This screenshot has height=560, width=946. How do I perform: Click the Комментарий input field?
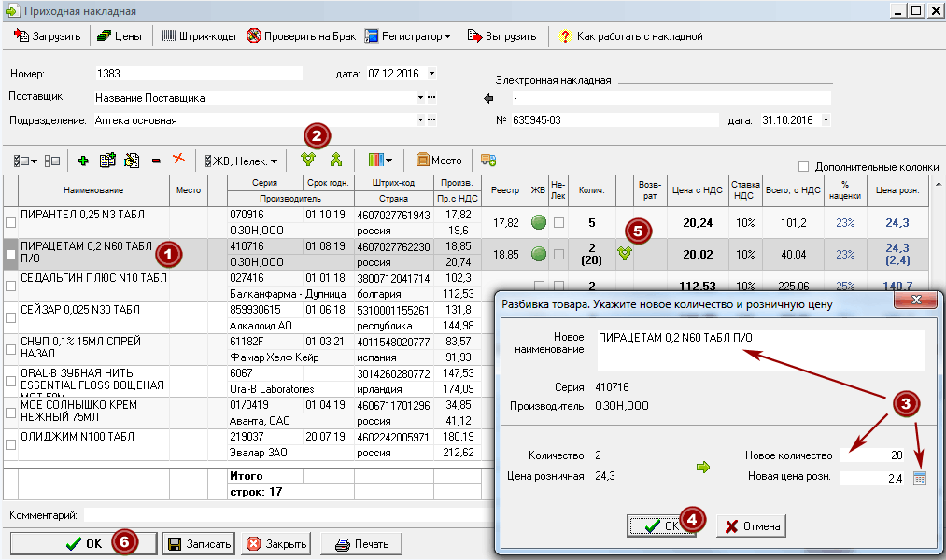click(289, 515)
